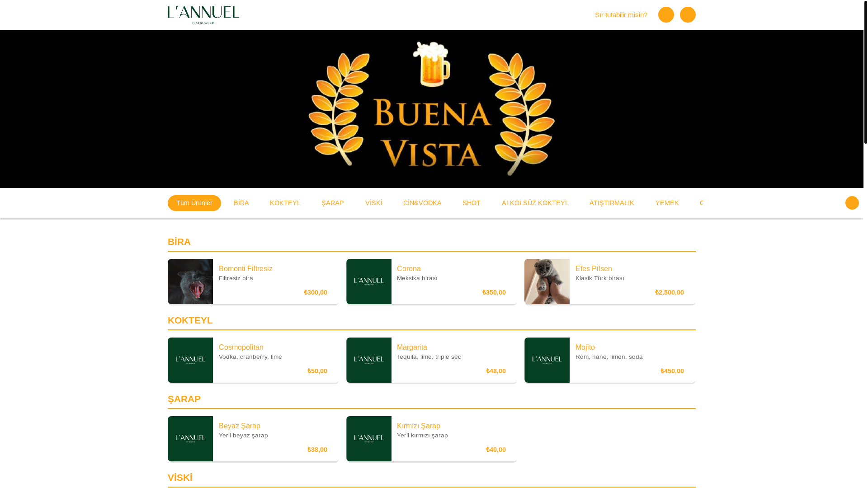Click the 'Meksika birası' description text
Image resolution: width=868 pixels, height=488 pixels.
click(417, 278)
